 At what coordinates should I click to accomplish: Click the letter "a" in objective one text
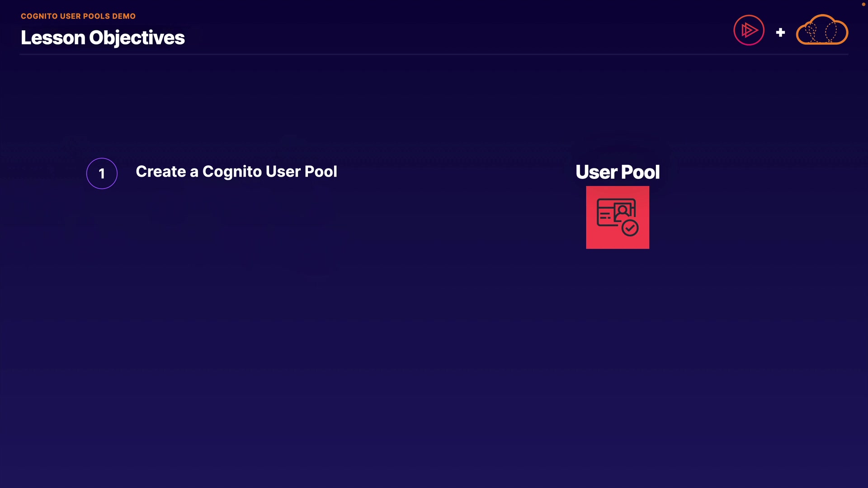[x=194, y=172]
